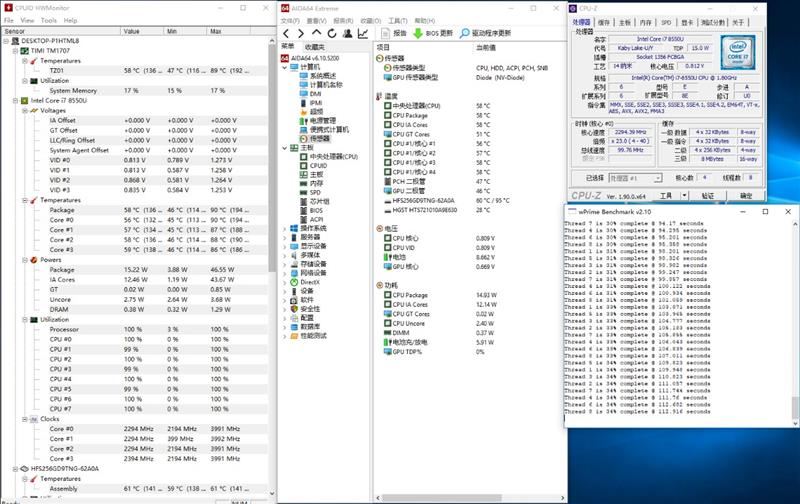Open AIDA64 帮助(H) menu
The height and width of the screenshot is (504, 800).
tap(424, 21)
